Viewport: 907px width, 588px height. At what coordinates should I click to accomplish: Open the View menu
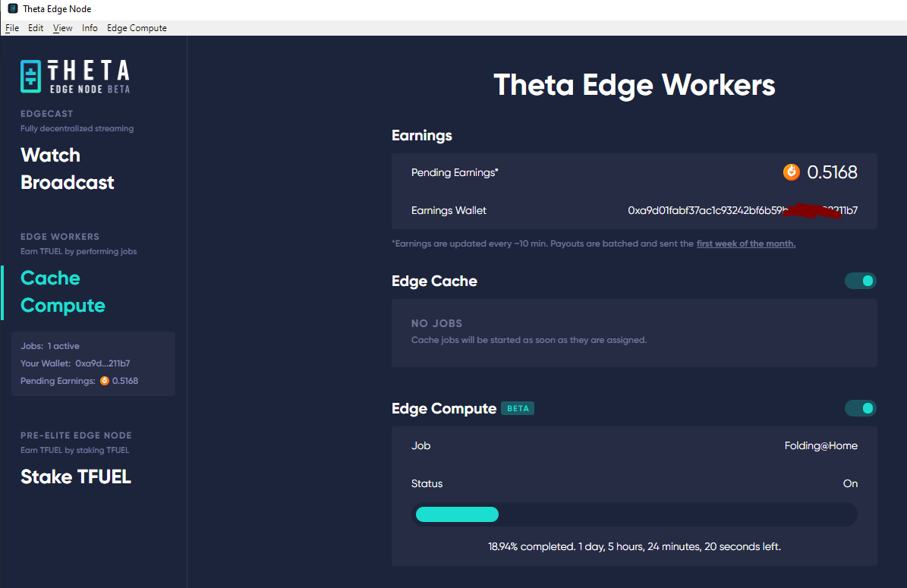pos(62,28)
